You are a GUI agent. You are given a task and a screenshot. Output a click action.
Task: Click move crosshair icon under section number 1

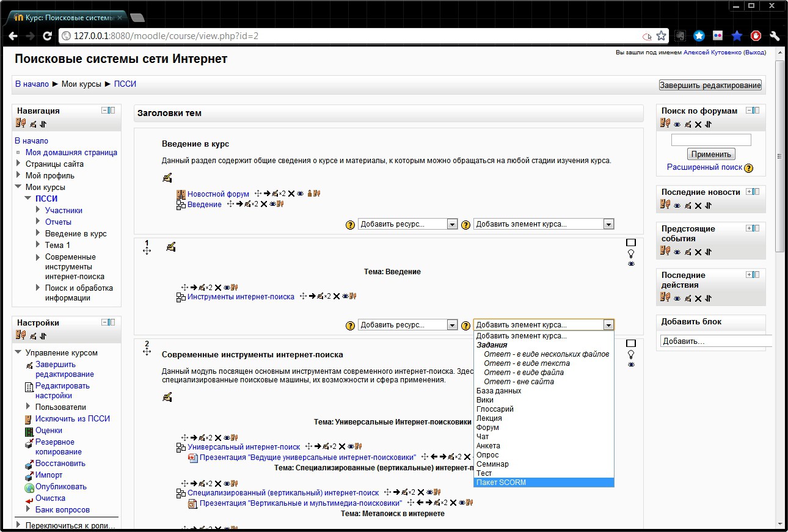147,251
